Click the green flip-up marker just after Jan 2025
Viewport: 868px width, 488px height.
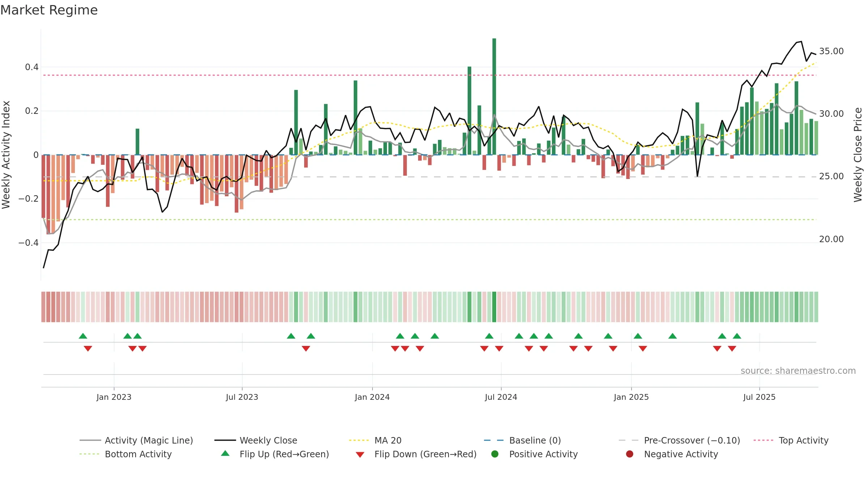[x=638, y=336]
